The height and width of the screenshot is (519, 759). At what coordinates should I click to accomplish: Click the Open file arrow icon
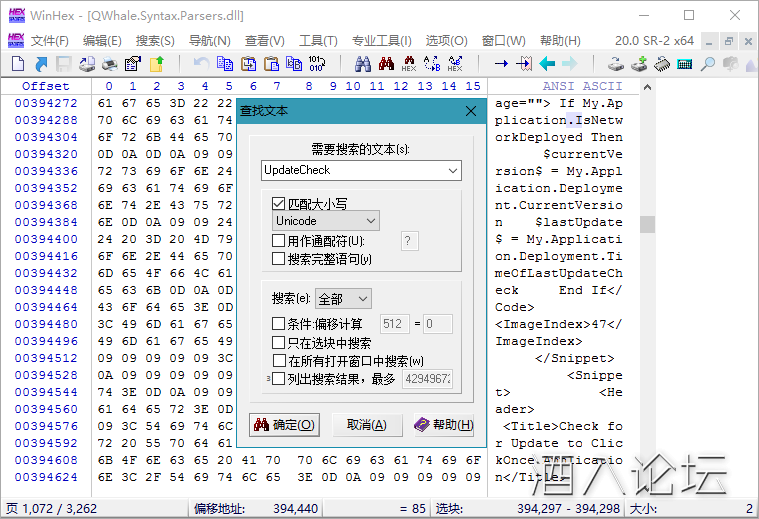(40, 64)
